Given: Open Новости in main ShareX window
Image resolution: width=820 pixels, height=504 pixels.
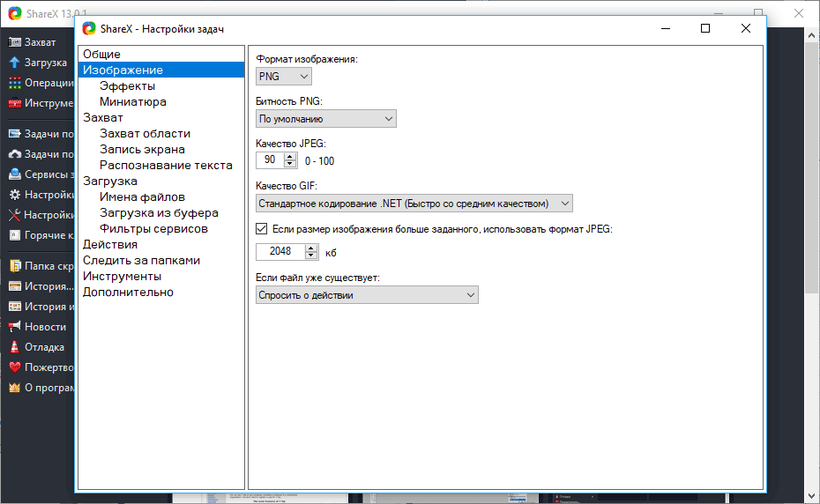Looking at the screenshot, I should pyautogui.click(x=45, y=327).
